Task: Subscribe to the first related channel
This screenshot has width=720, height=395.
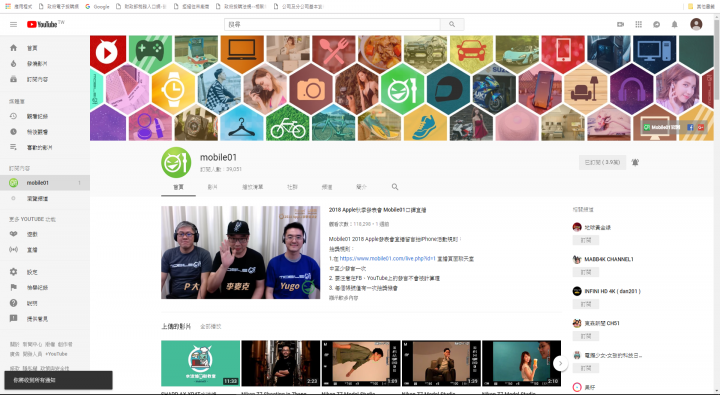Action: tap(585, 240)
